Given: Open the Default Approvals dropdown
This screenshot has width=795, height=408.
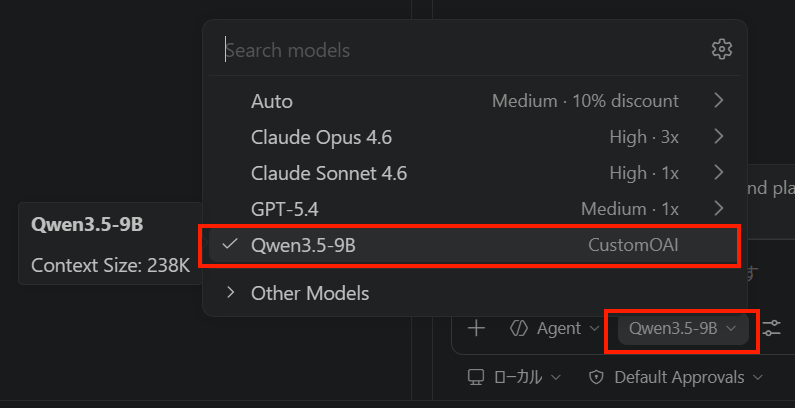Looking at the screenshot, I should [676, 377].
